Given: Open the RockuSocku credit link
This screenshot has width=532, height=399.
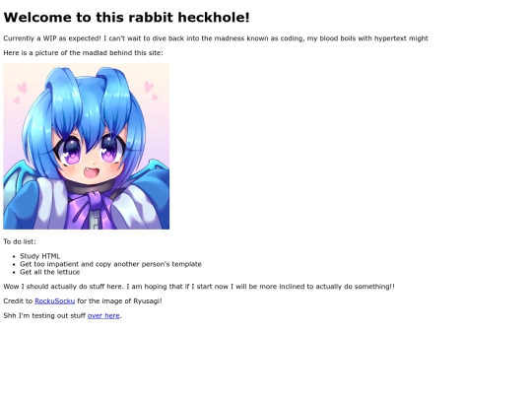Looking at the screenshot, I should click(54, 300).
